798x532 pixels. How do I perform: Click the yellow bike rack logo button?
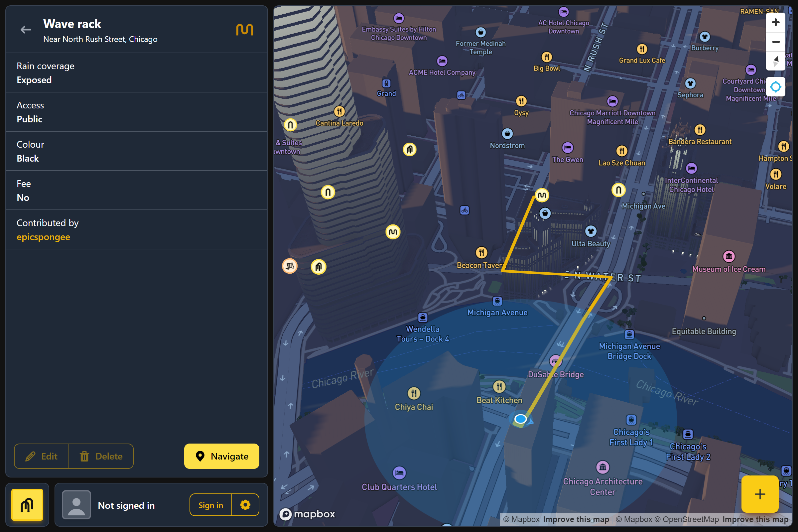click(x=27, y=505)
